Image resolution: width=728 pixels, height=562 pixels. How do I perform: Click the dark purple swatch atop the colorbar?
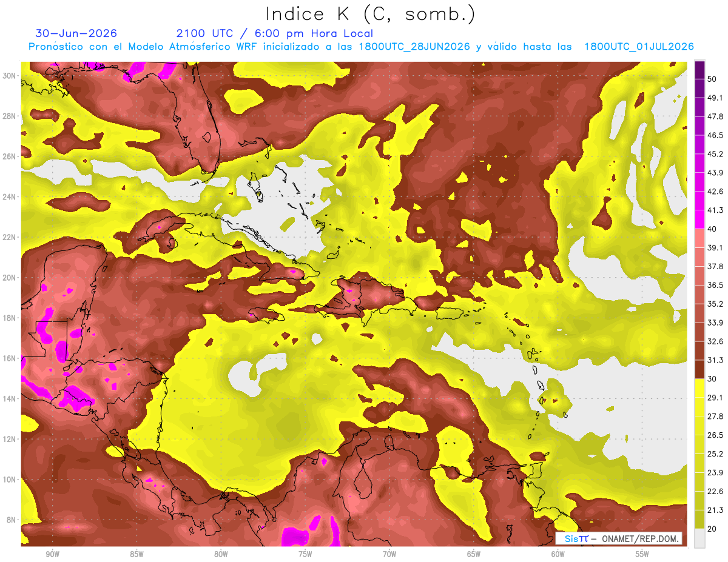pyautogui.click(x=699, y=70)
